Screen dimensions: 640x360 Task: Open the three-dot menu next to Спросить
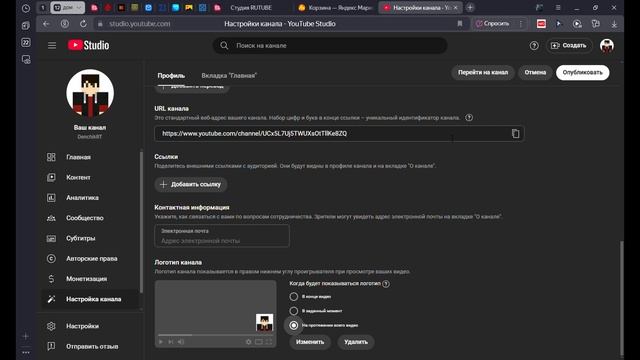[x=520, y=24]
